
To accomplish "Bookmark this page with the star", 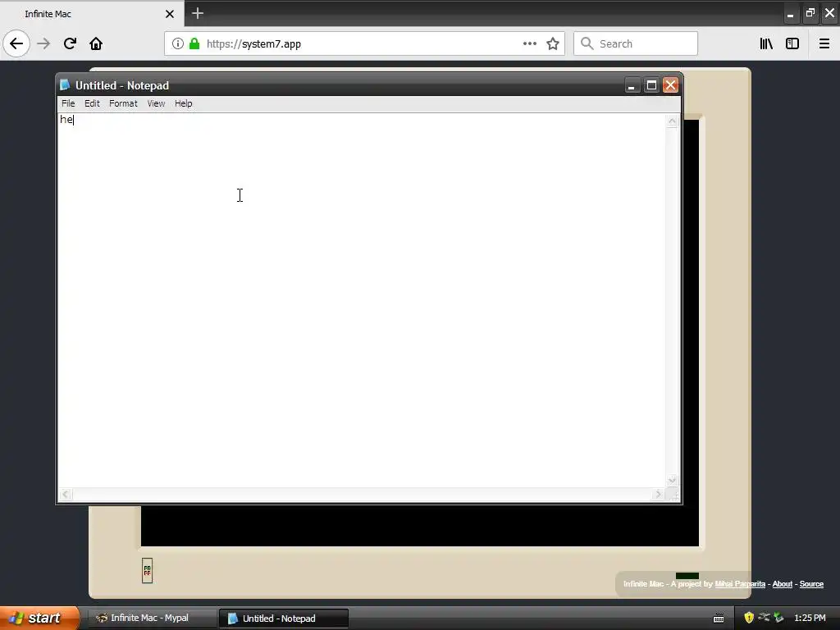I will point(553,43).
